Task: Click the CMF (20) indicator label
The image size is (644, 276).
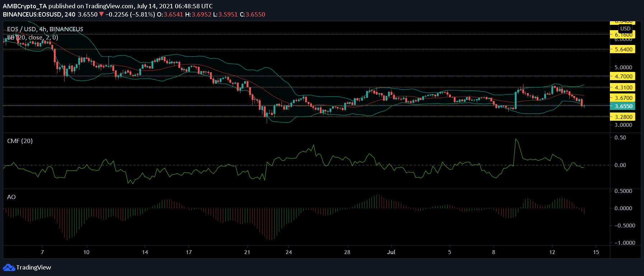Action: [x=20, y=141]
